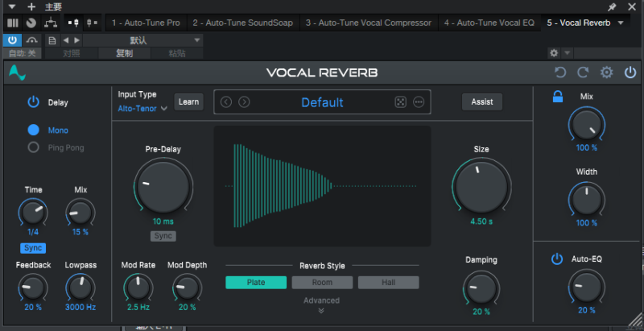Toggle the Auto-EQ power button
Viewport: 644px width, 331px height.
556,259
